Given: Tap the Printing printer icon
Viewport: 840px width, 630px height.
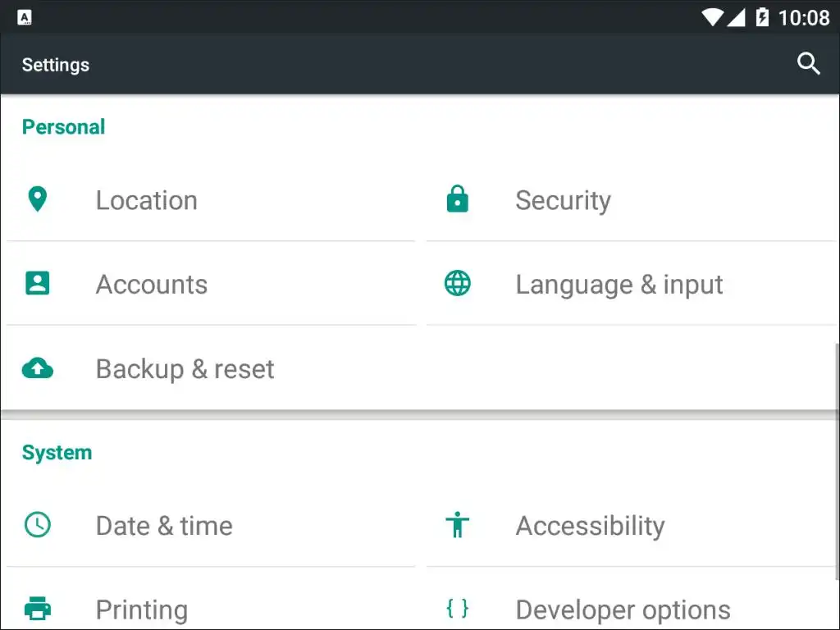Looking at the screenshot, I should click(38, 609).
